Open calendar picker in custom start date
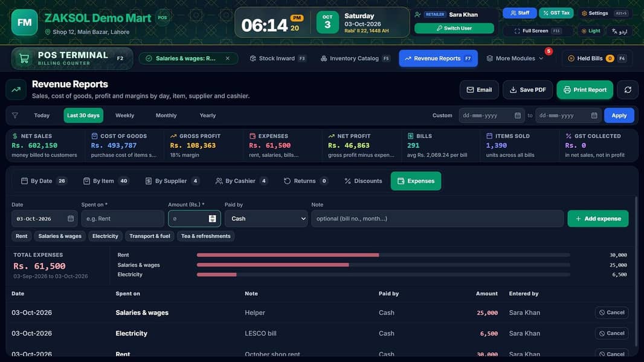Image resolution: width=644 pixels, height=362 pixels. tap(518, 116)
